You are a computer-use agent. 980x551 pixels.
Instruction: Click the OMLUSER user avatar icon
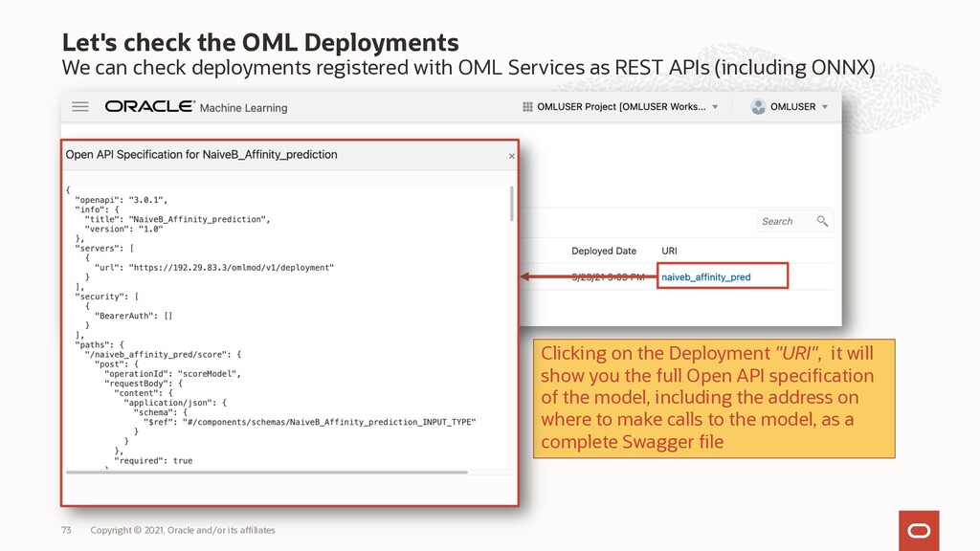pos(758,107)
